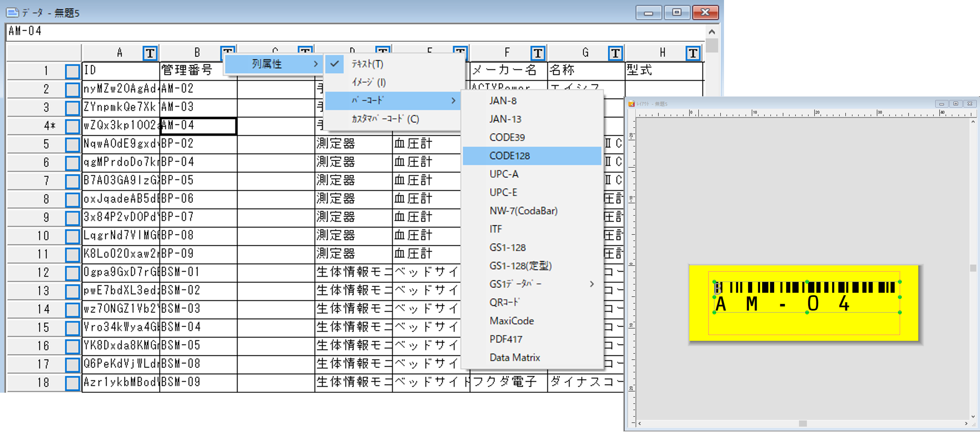Click layout scrollbar down arrow
The width and height of the screenshot is (980, 432).
(x=973, y=416)
